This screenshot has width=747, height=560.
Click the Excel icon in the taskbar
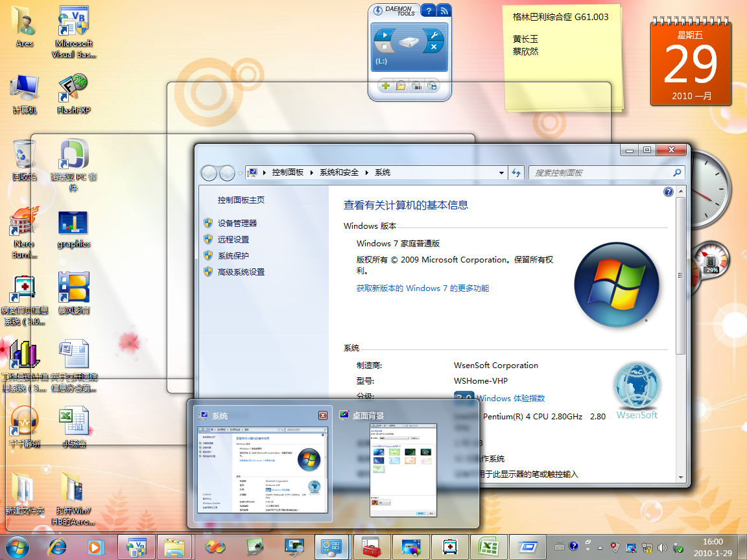[x=488, y=546]
